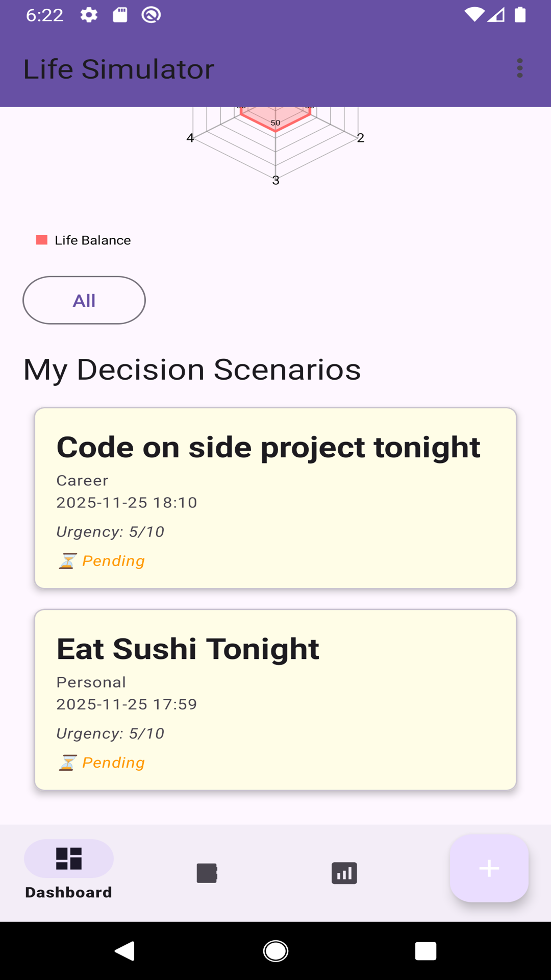The image size is (551, 980).
Task: Select the All filter chip
Action: [84, 300]
